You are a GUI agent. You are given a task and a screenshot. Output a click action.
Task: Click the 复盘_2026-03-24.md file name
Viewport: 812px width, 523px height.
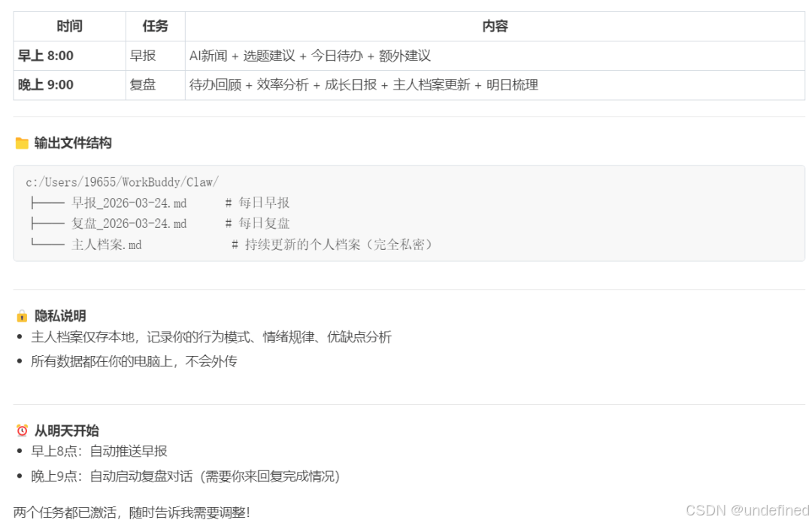click(129, 224)
